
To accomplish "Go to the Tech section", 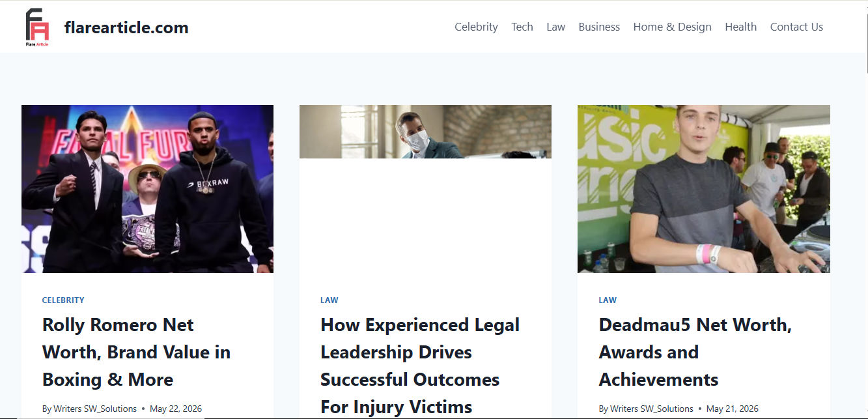I will click(x=522, y=27).
